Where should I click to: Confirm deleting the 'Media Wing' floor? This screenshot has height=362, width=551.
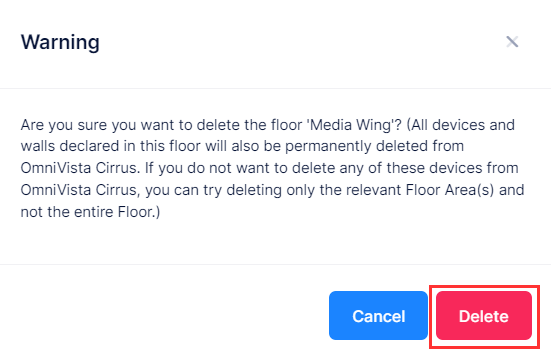[x=484, y=316]
